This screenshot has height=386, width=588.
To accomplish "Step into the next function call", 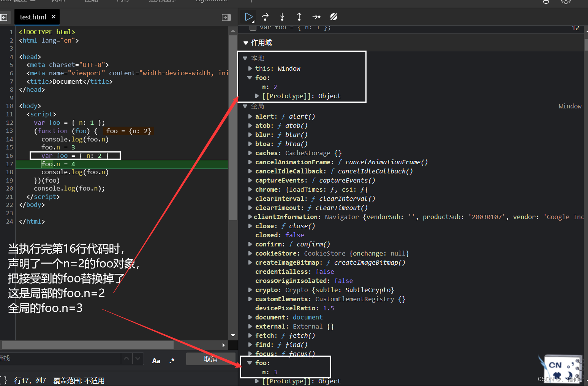I will pyautogui.click(x=282, y=17).
